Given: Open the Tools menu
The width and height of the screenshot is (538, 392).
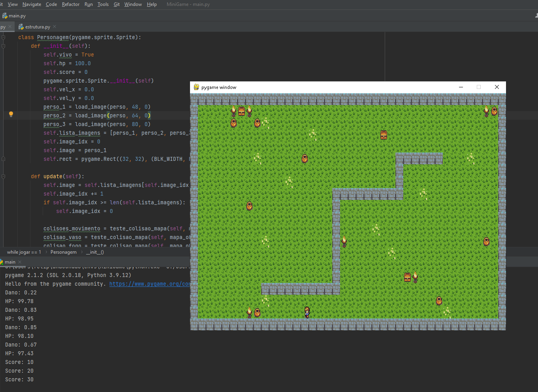Looking at the screenshot, I should (x=103, y=4).
